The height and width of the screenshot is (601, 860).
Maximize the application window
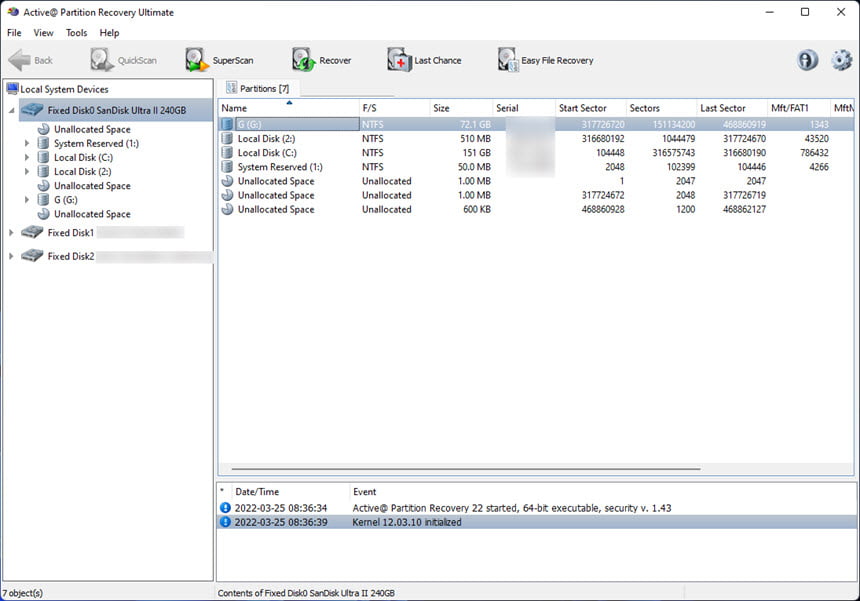coord(805,12)
